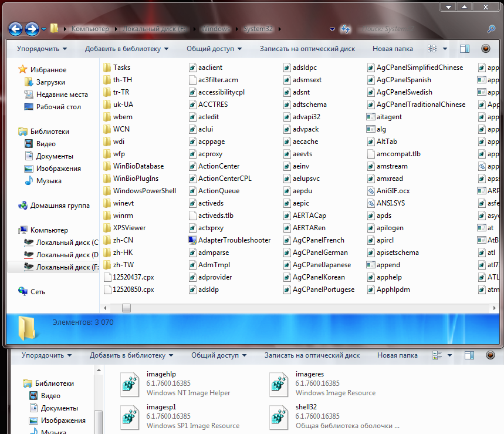The height and width of the screenshot is (434, 504).
Task: Click the System32 search input field
Action: (421, 29)
